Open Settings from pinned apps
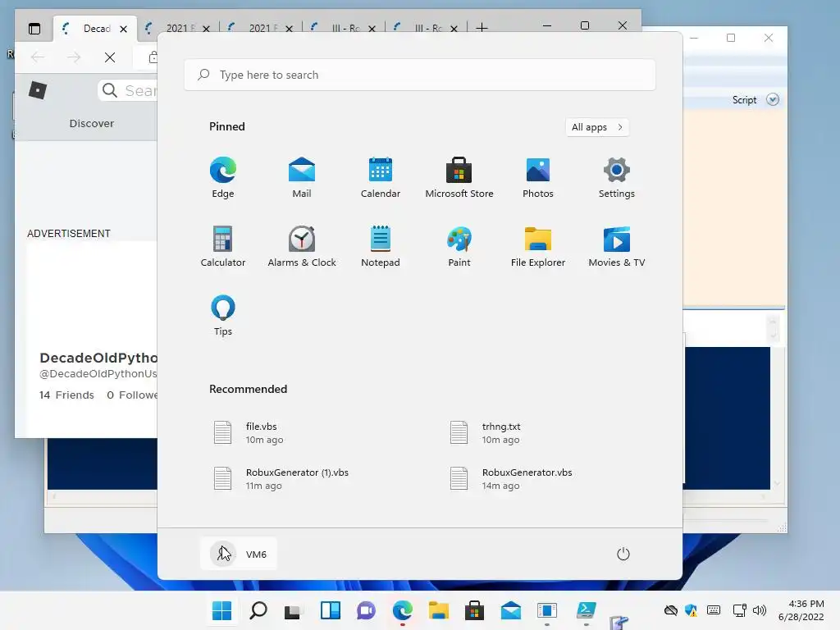Image resolution: width=840 pixels, height=630 pixels. pos(617,178)
